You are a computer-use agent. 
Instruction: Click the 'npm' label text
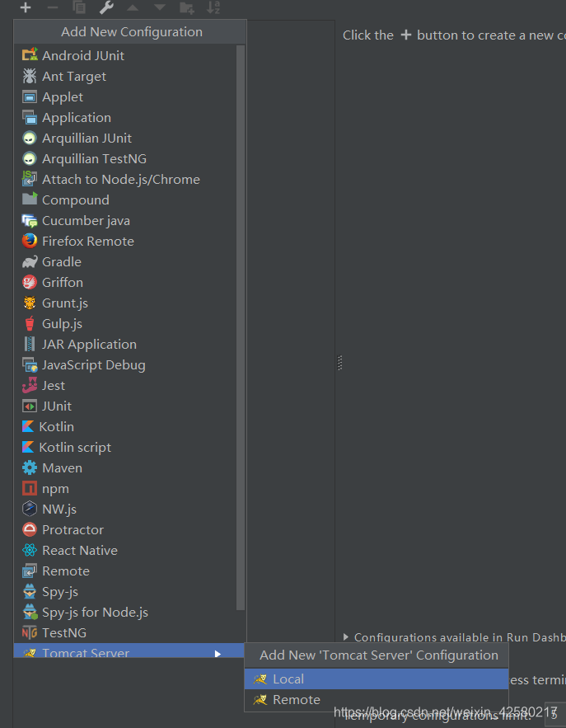click(56, 489)
